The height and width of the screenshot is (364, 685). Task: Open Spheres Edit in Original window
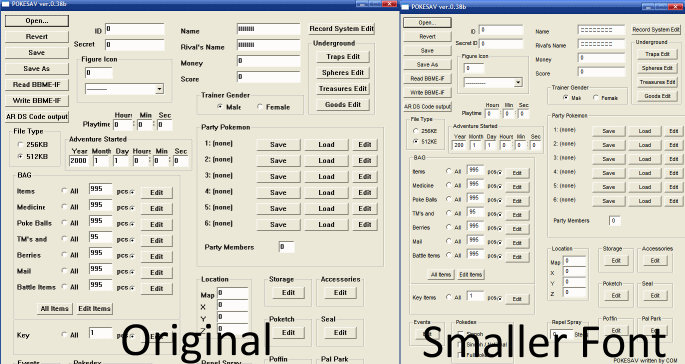(343, 73)
